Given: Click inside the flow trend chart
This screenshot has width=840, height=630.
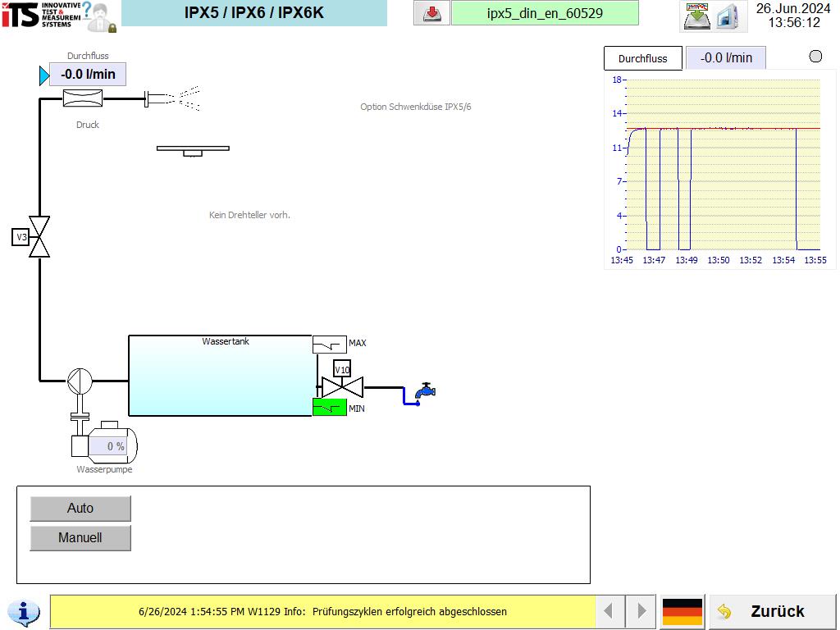Looking at the screenshot, I should (724, 164).
